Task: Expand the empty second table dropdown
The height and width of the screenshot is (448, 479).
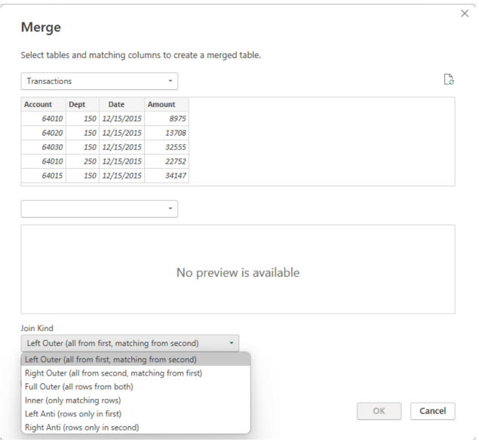Action: click(99, 209)
